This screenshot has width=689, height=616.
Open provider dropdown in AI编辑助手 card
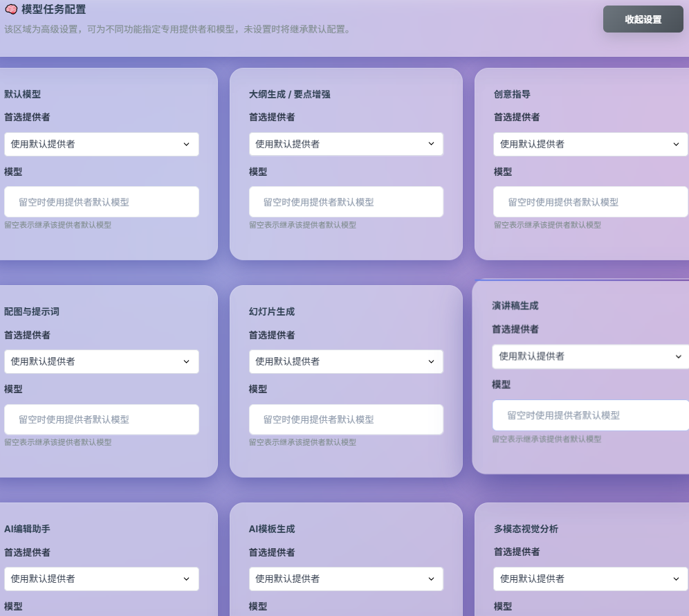pos(102,579)
